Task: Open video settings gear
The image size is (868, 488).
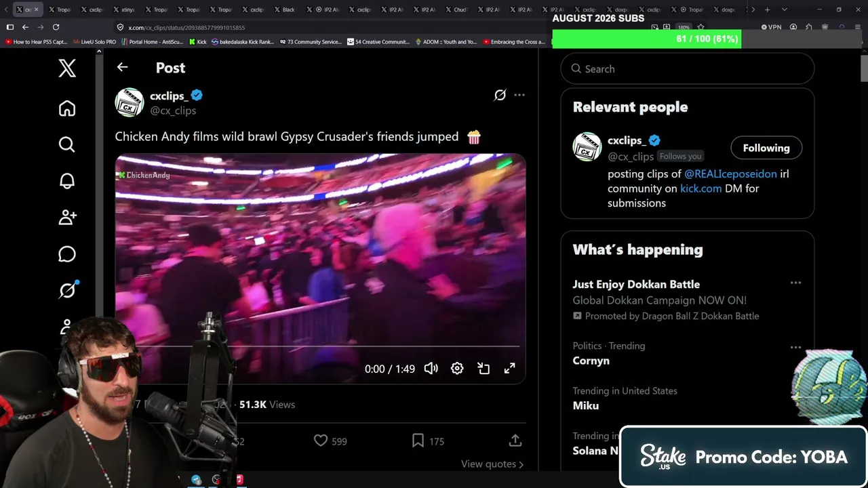Action: coord(457,368)
